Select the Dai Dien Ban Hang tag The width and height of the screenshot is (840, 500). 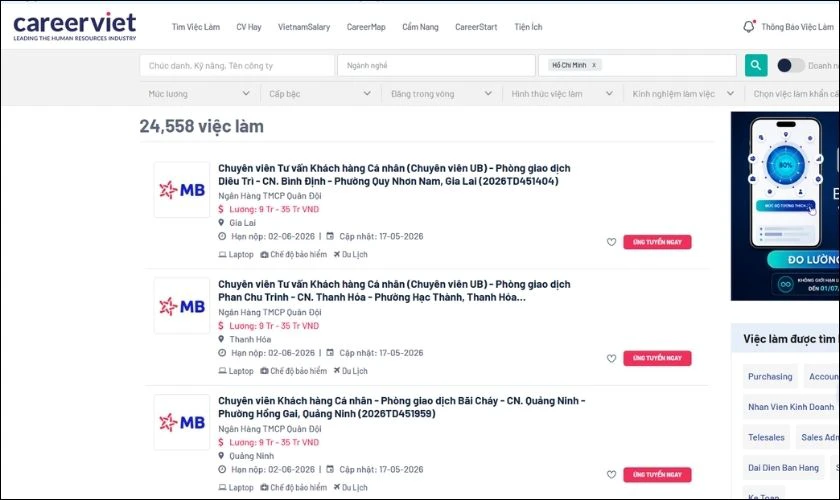(783, 468)
